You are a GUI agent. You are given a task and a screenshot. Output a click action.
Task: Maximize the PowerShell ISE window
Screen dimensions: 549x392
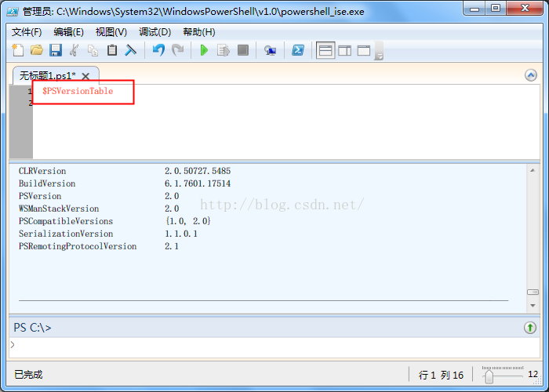tap(496, 9)
